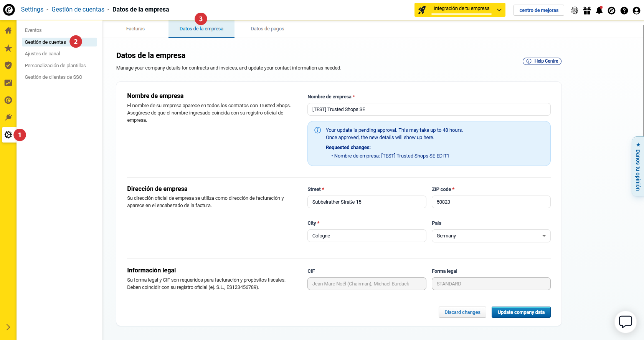The image size is (644, 340).
Task: Switch to the Facturas tab
Action: [x=135, y=29]
